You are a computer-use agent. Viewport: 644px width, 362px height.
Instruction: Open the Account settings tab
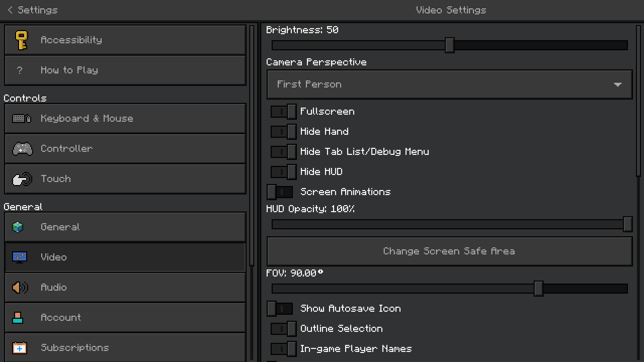coord(125,318)
